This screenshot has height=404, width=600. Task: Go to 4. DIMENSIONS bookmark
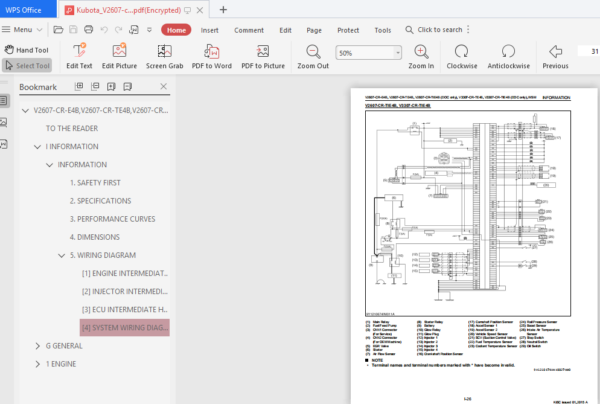coord(95,237)
